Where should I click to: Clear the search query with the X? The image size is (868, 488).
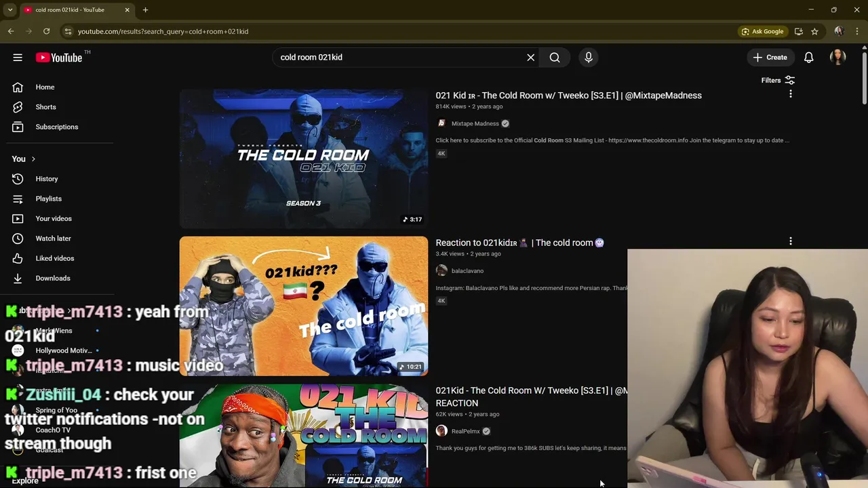coord(531,58)
